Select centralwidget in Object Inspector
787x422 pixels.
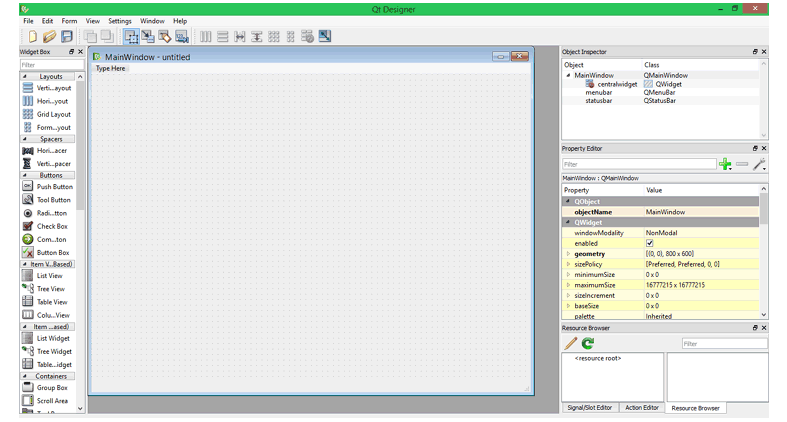point(617,84)
